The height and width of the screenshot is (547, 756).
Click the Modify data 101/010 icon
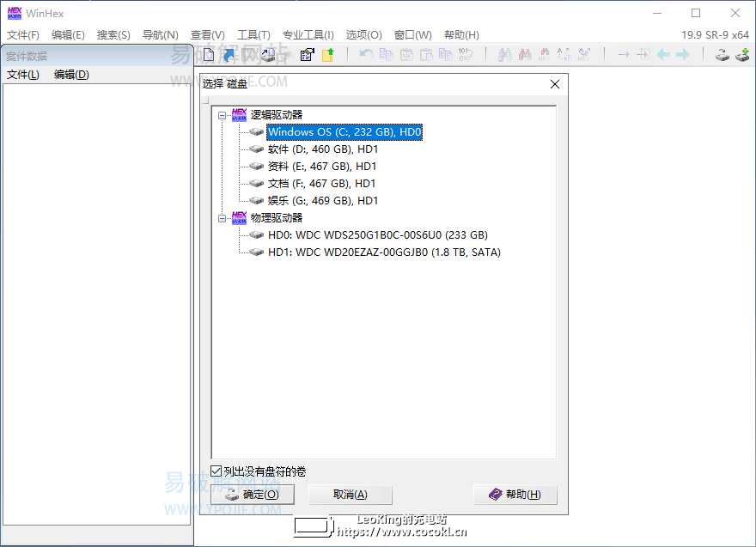(466, 54)
